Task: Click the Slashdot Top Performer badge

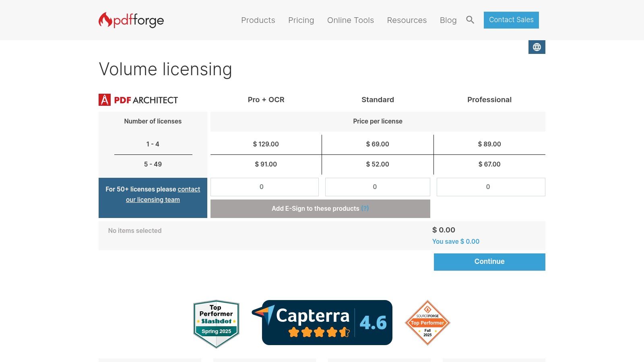Action: tap(216, 323)
